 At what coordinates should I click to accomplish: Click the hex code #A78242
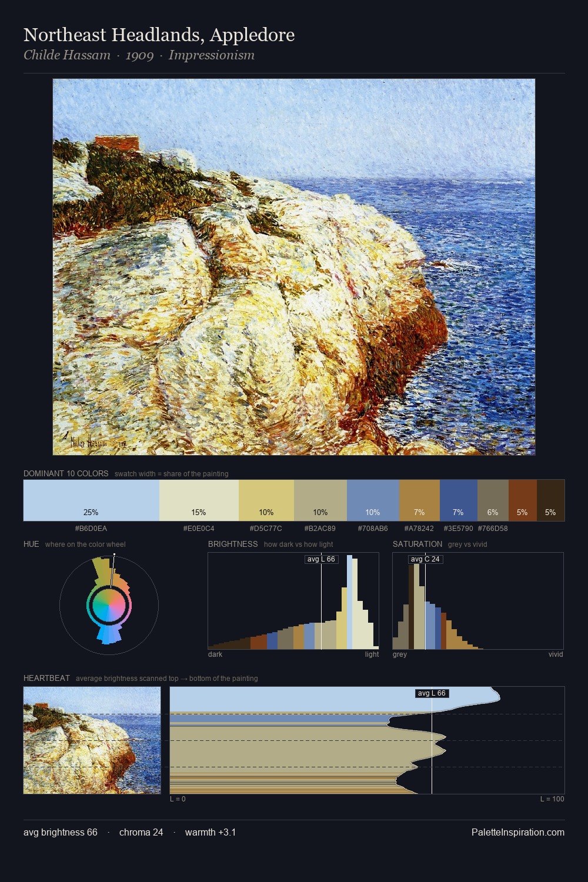pyautogui.click(x=419, y=529)
